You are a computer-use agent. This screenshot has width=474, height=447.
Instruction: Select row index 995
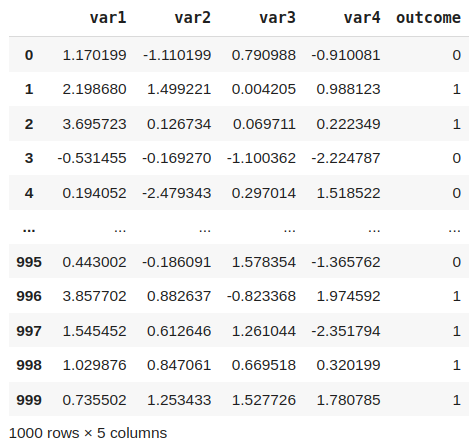pos(29,262)
